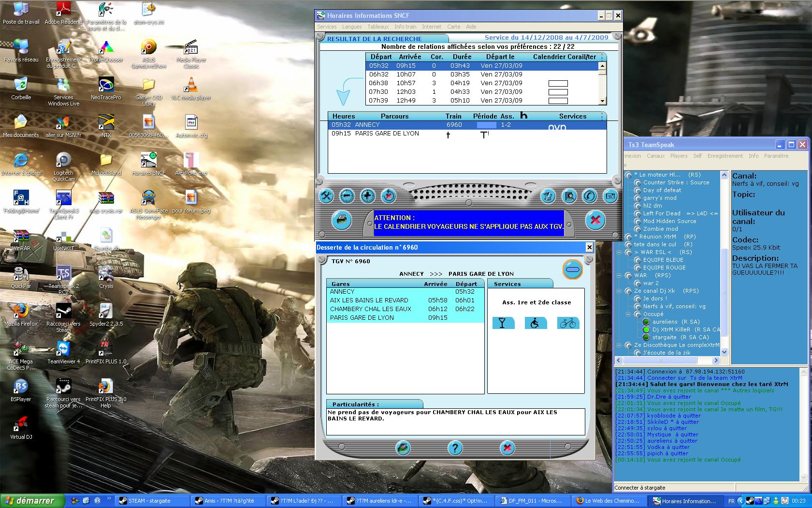Select EQUIPE ROUGE channel
The height and width of the screenshot is (508, 812).
pyautogui.click(x=664, y=268)
